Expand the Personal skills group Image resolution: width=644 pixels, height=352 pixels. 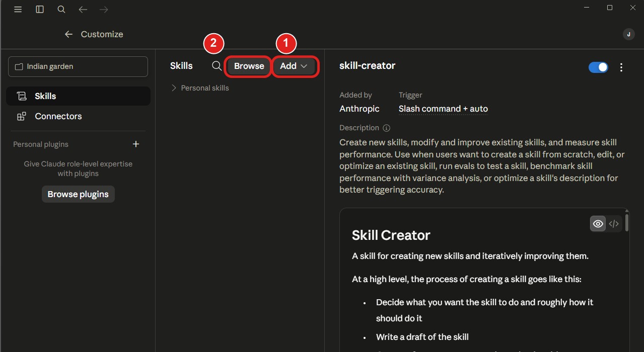200,88
